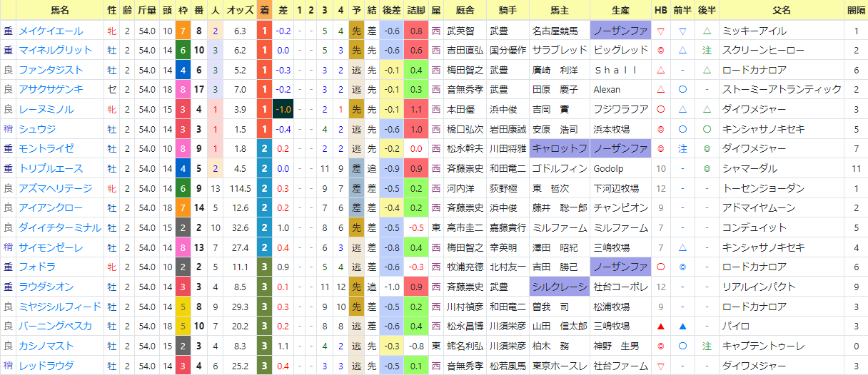Click the 間隔 column header
Viewport: 868px width, 375px height.
pos(856,11)
